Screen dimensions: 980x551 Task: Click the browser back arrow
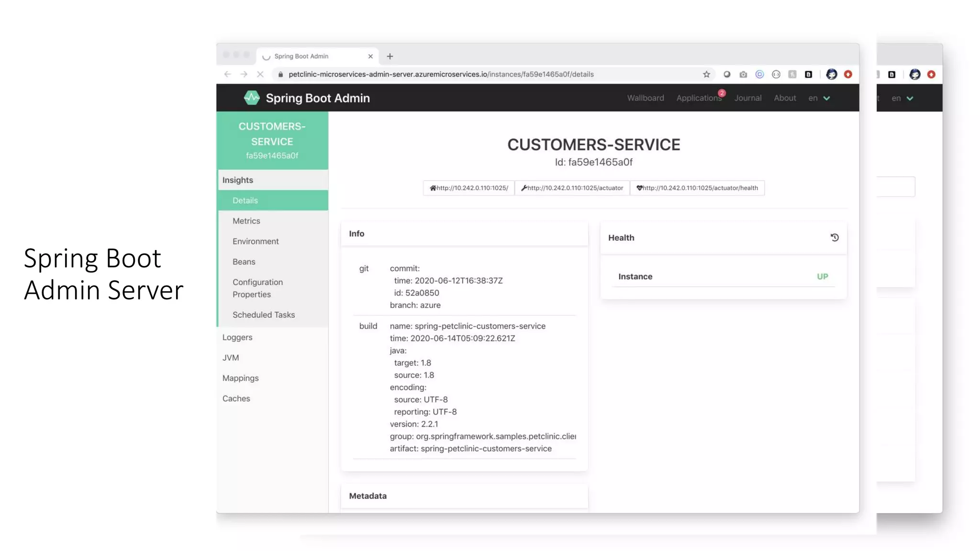(x=227, y=74)
